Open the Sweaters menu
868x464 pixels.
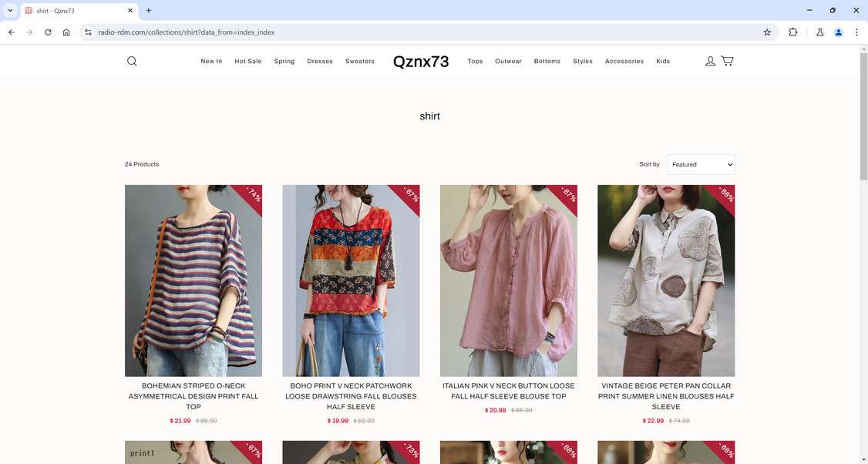360,62
